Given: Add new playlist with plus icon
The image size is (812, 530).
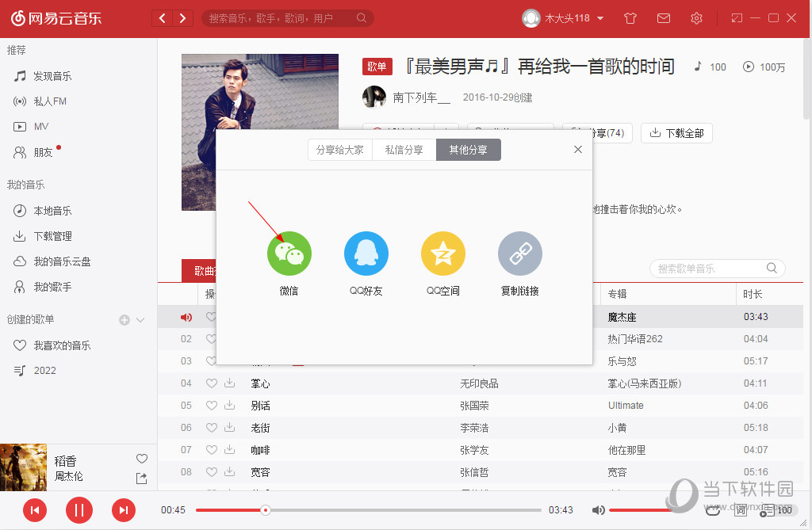Looking at the screenshot, I should point(124,320).
